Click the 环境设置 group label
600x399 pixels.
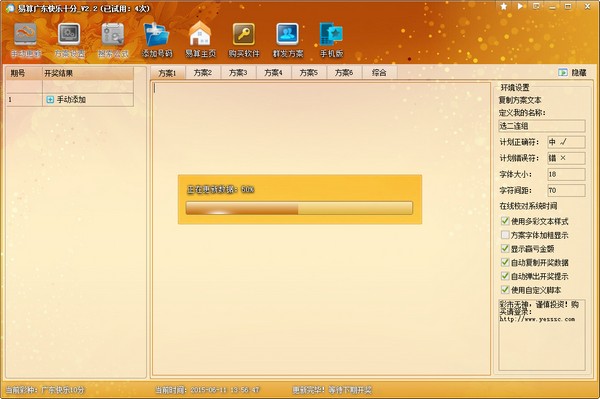tap(515, 87)
